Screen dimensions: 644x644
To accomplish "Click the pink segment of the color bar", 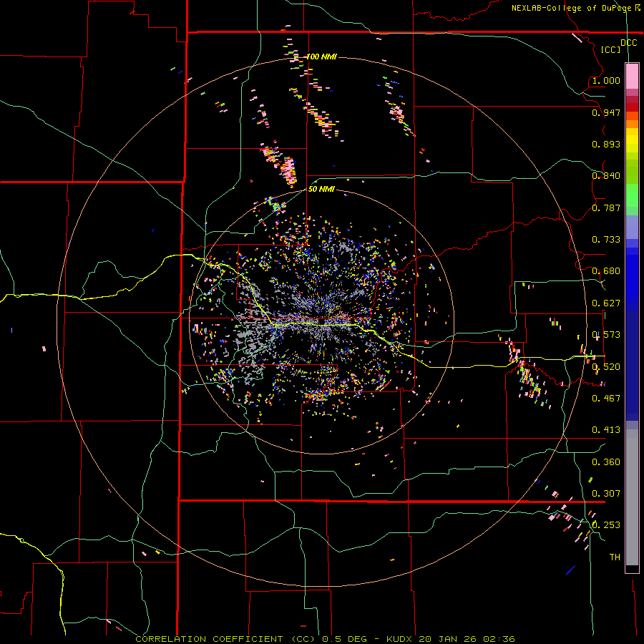I will 632,76.
